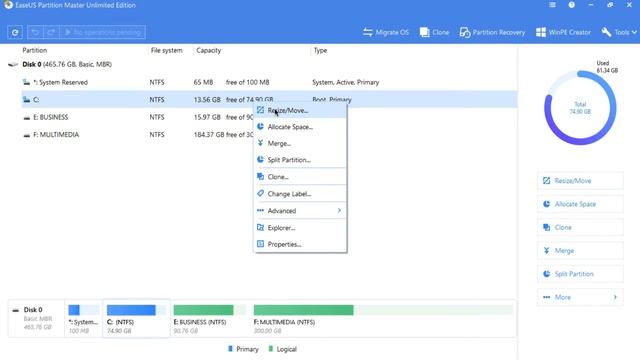The height and width of the screenshot is (360, 640).
Task: Click the Partition column header
Action: pyautogui.click(x=35, y=50)
